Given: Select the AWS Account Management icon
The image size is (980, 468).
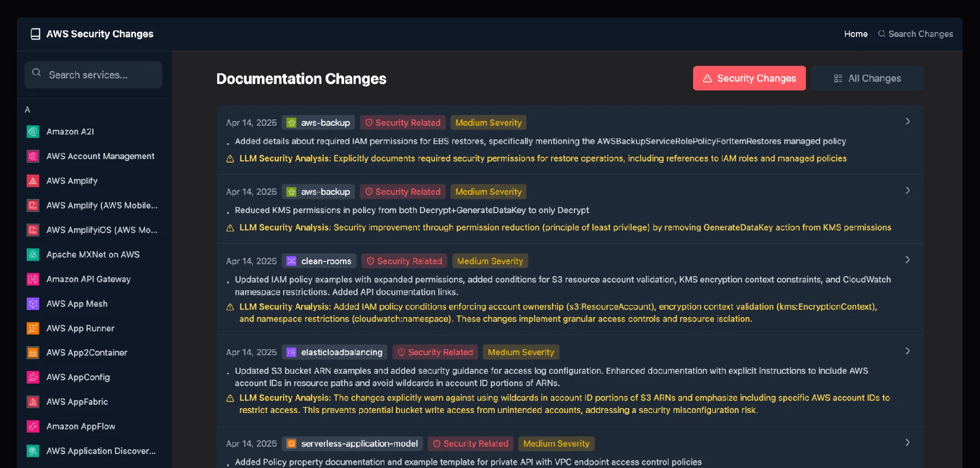Looking at the screenshot, I should coord(33,156).
